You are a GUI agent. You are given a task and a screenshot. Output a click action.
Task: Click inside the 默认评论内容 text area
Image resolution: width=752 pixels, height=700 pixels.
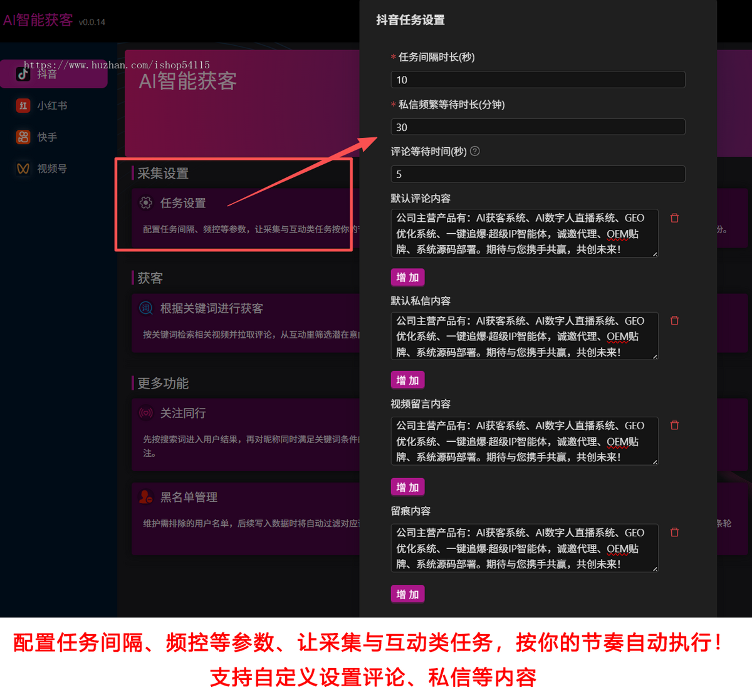pyautogui.click(x=525, y=233)
